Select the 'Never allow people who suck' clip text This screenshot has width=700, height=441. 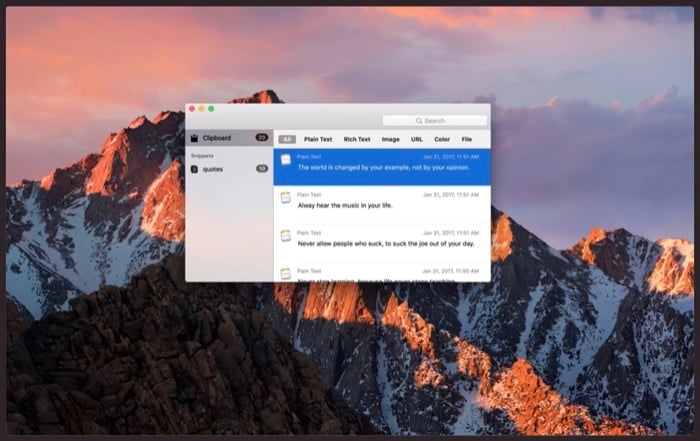pos(385,243)
